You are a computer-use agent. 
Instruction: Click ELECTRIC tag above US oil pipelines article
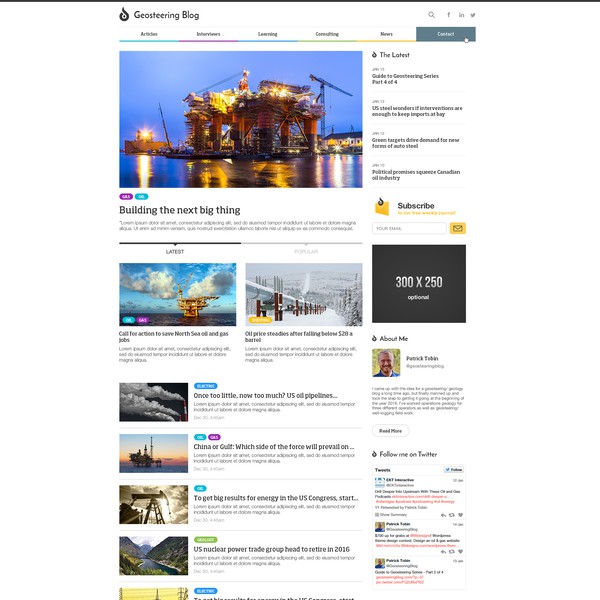(x=205, y=386)
